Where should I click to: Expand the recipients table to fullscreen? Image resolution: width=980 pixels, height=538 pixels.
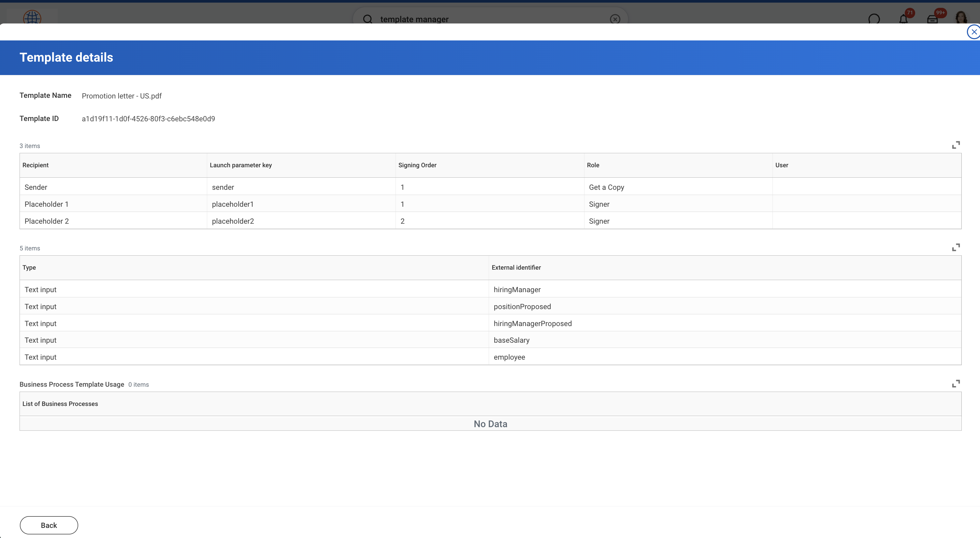956,145
